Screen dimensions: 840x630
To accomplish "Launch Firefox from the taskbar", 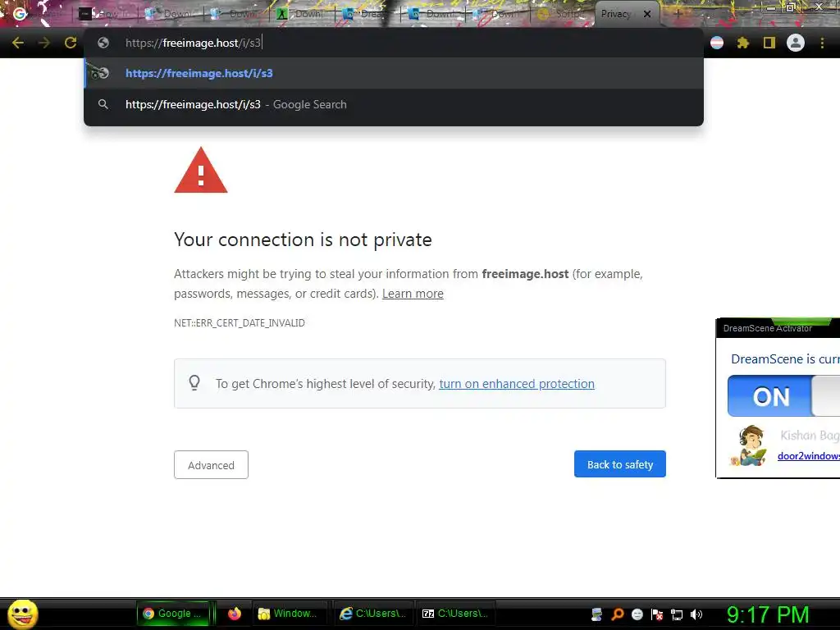I will coord(234,614).
